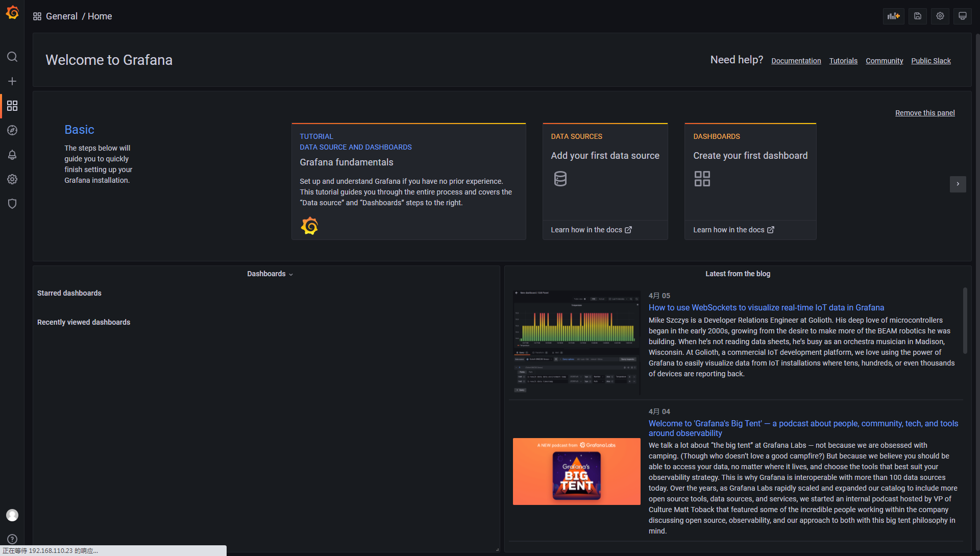Open dashboard settings gear in top bar
Screen dimensions: 980x556
click(940, 16)
